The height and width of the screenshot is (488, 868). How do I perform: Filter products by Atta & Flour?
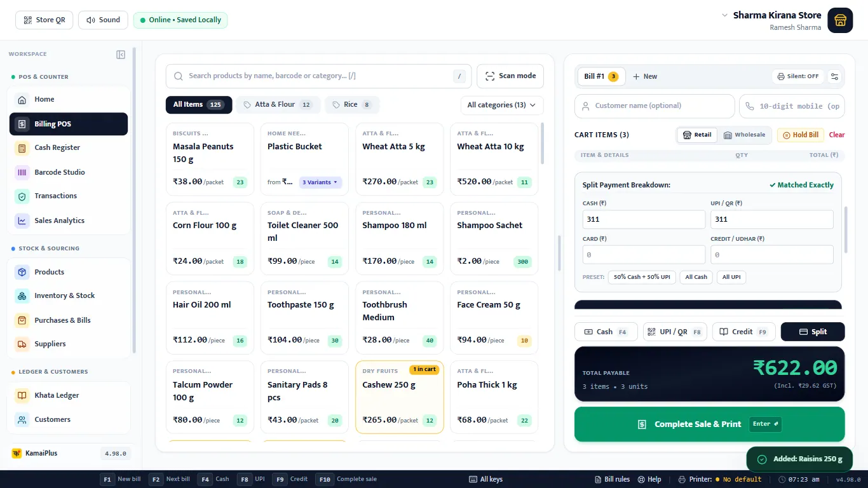tap(278, 105)
